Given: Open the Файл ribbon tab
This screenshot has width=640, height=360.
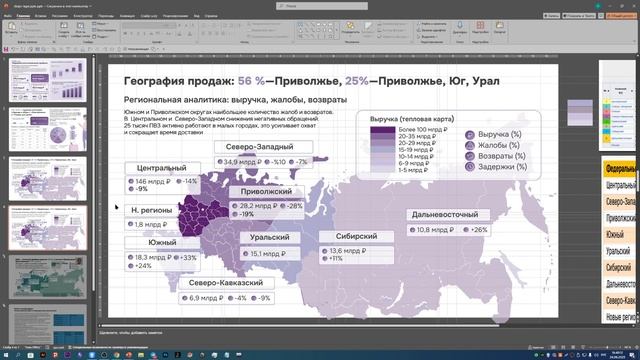Looking at the screenshot, I should point(7,16).
